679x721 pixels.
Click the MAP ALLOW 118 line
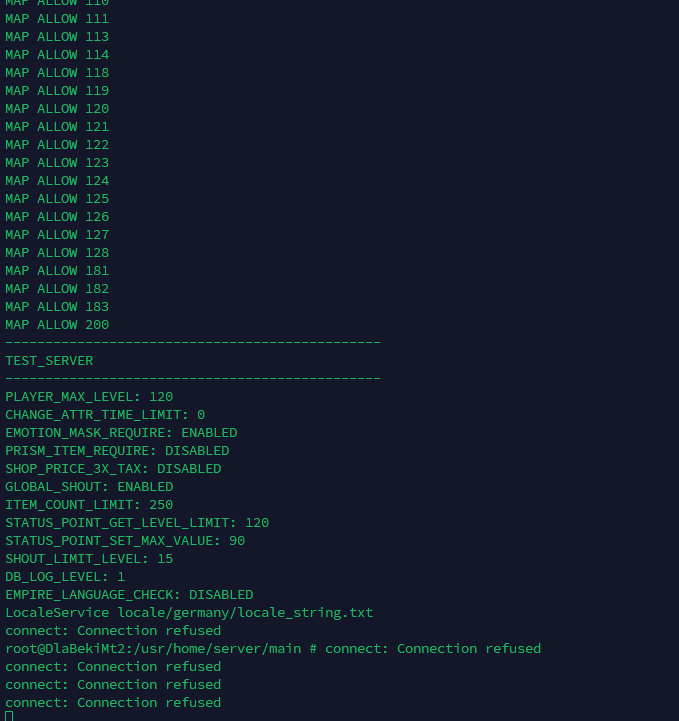click(57, 73)
